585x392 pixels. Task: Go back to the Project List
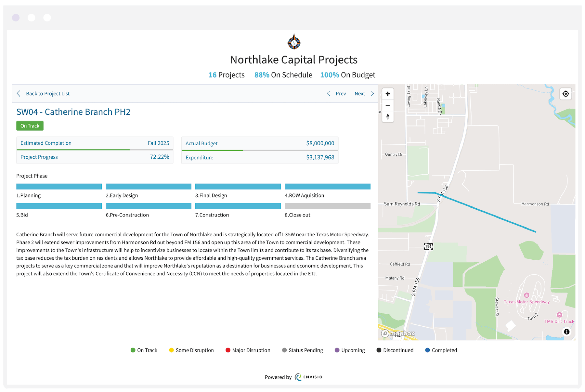pyautogui.click(x=48, y=94)
